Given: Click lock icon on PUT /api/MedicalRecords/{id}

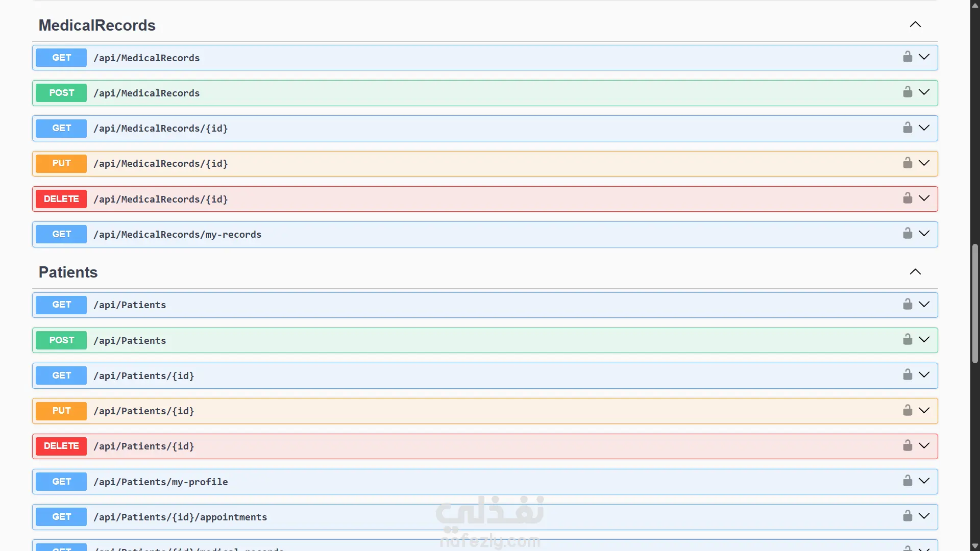Looking at the screenshot, I should 907,163.
